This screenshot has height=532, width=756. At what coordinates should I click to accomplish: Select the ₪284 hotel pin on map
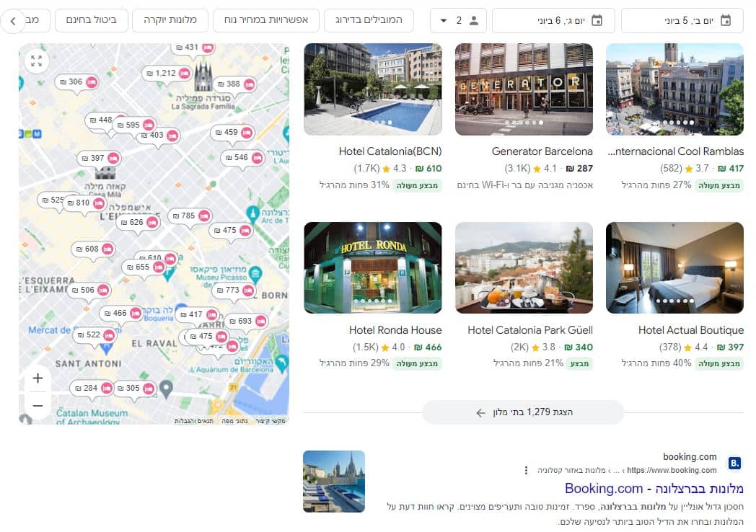(x=92, y=388)
